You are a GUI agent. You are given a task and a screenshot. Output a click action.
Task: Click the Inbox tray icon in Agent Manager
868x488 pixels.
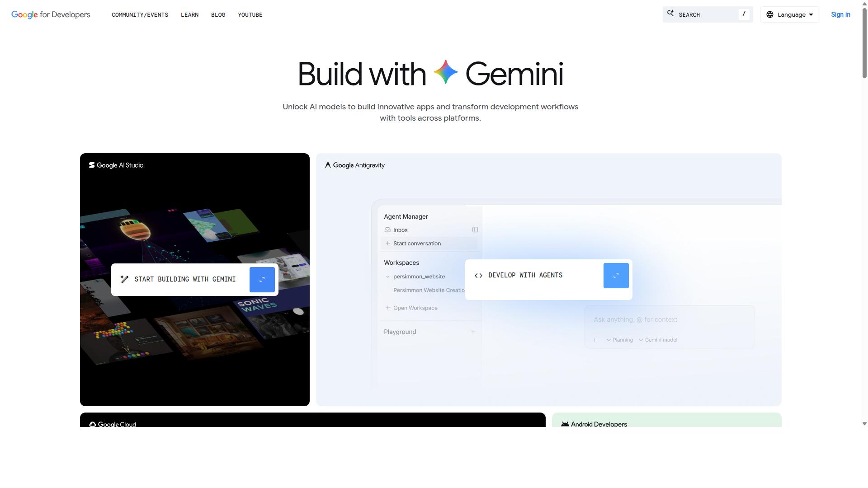pos(387,230)
